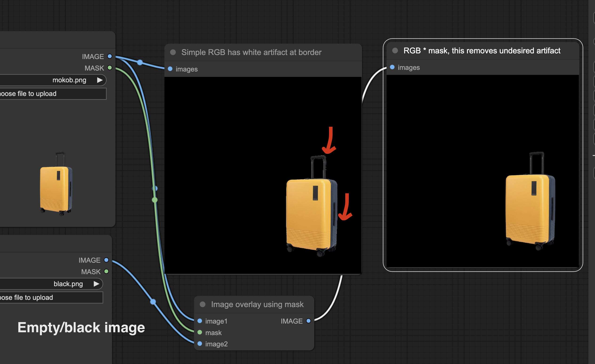This screenshot has height=364, width=595.
Task: Open next image with mokob.png arrow button
Action: tap(100, 80)
